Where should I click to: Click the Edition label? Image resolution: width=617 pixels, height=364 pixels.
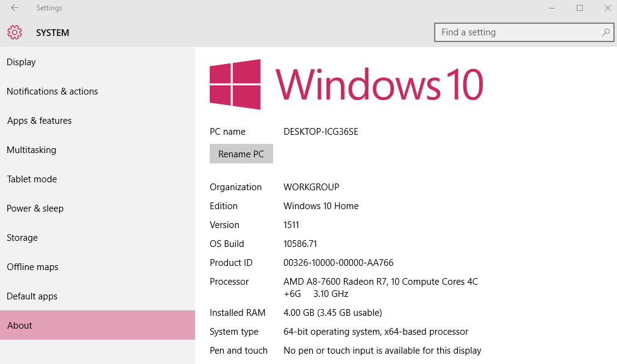coord(224,206)
